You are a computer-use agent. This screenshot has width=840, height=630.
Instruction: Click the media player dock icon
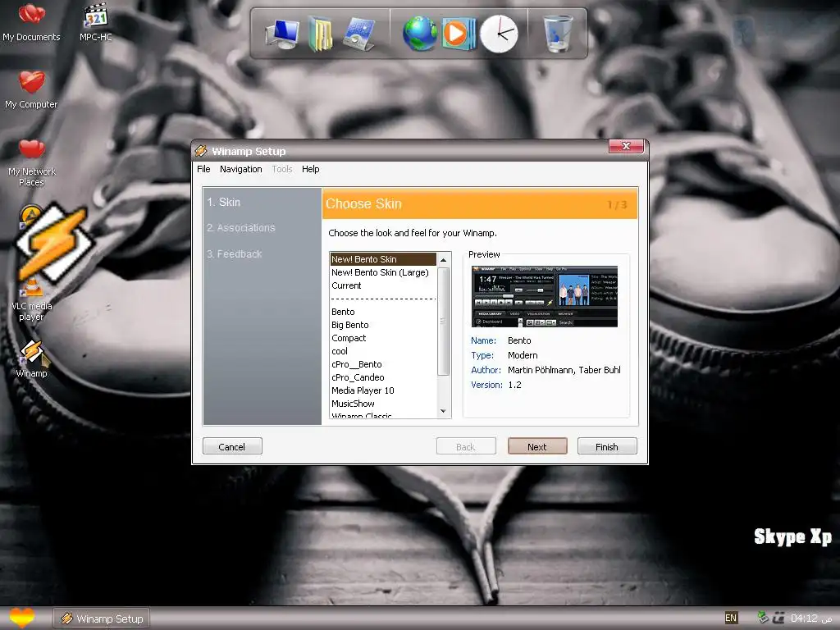[459, 34]
